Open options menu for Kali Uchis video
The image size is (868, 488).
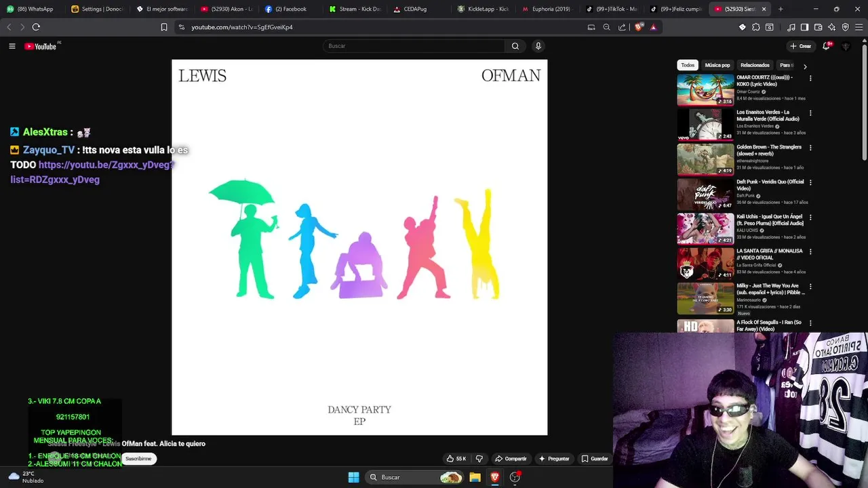[810, 218]
